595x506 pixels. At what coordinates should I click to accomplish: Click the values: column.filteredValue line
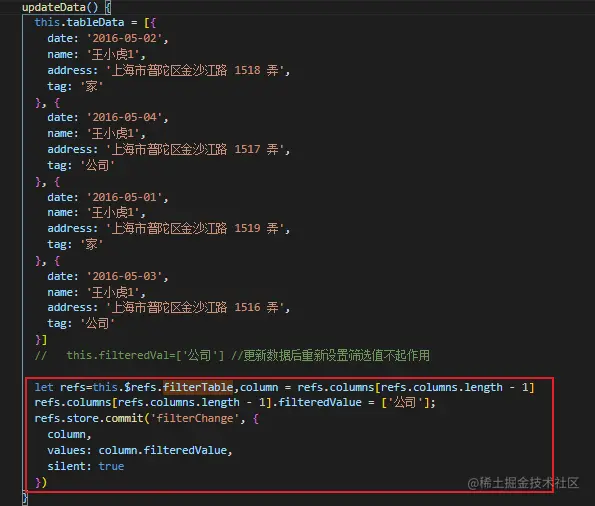tap(140, 450)
